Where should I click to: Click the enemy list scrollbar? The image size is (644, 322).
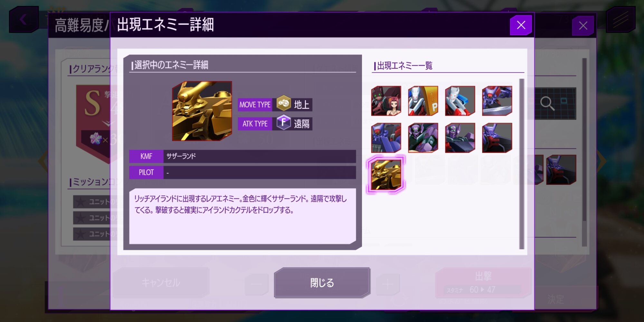[522, 164]
